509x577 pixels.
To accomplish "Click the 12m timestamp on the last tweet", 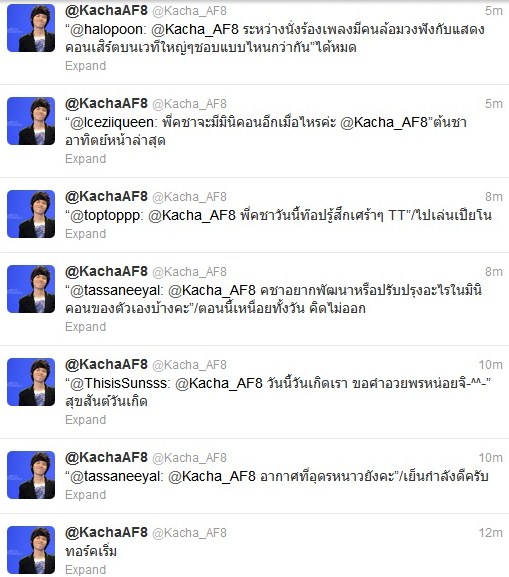I will tap(491, 533).
